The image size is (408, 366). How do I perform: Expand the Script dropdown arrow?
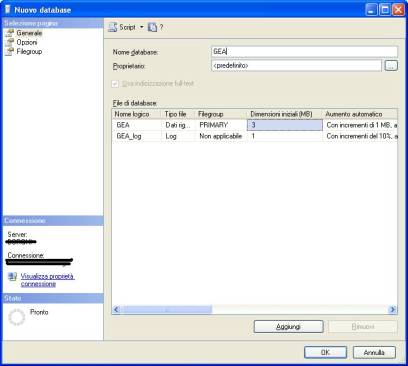[x=141, y=27]
